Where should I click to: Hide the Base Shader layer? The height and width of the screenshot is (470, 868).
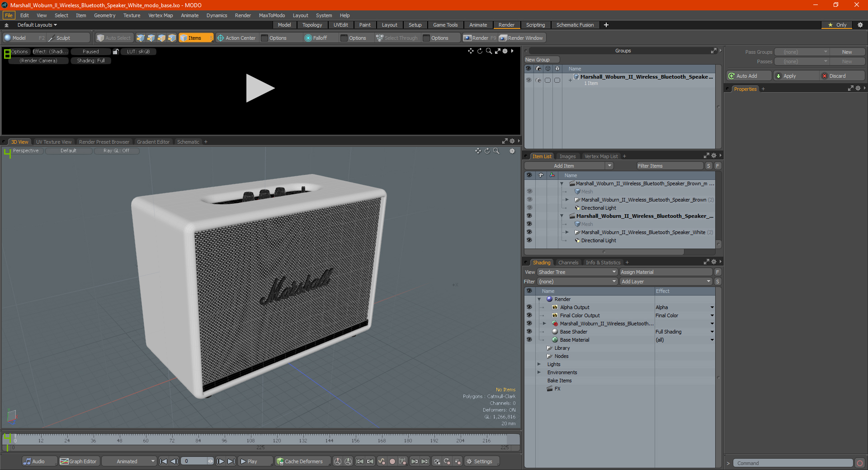(529, 332)
